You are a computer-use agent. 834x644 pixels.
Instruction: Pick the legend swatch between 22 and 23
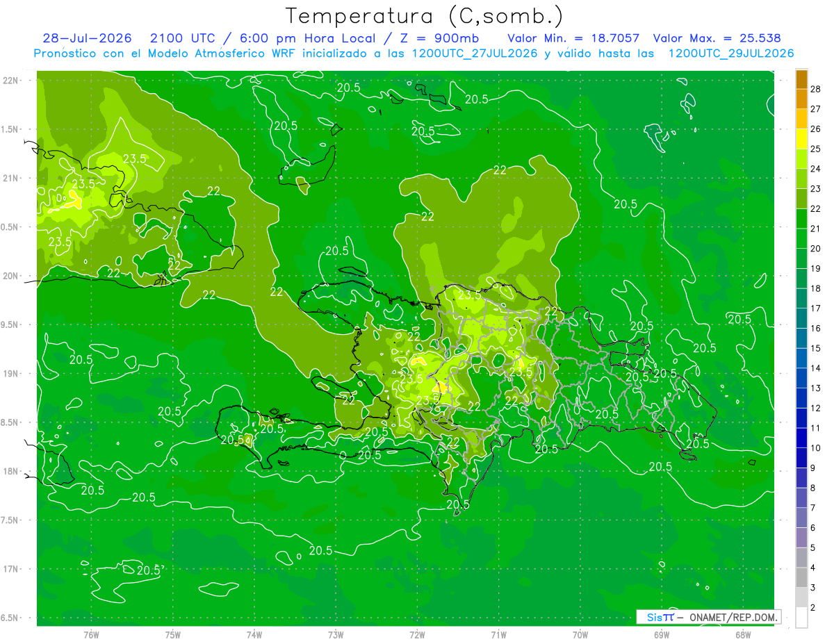click(801, 199)
